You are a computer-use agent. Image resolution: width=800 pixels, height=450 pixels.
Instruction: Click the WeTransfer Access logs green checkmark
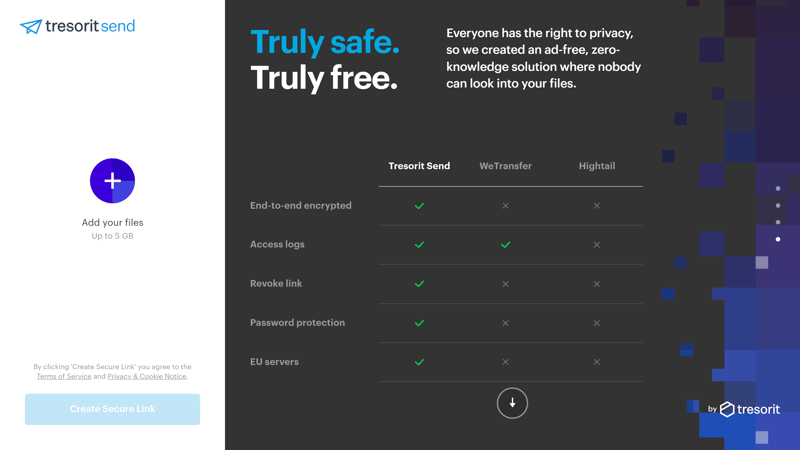[505, 245]
